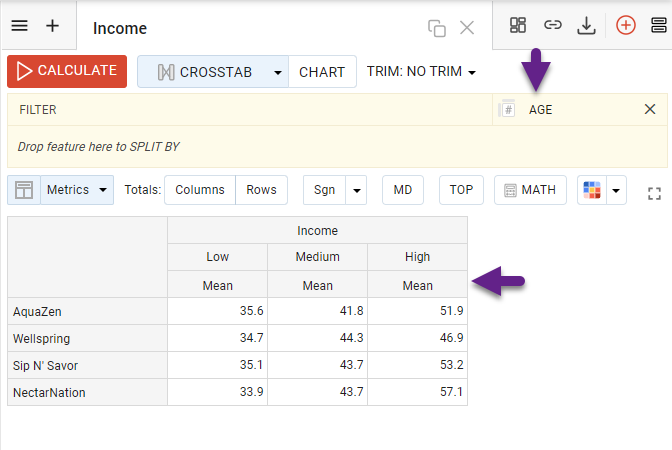The width and height of the screenshot is (672, 450).
Task: Expand the CROSSTAB dropdown arrow
Action: [x=277, y=72]
